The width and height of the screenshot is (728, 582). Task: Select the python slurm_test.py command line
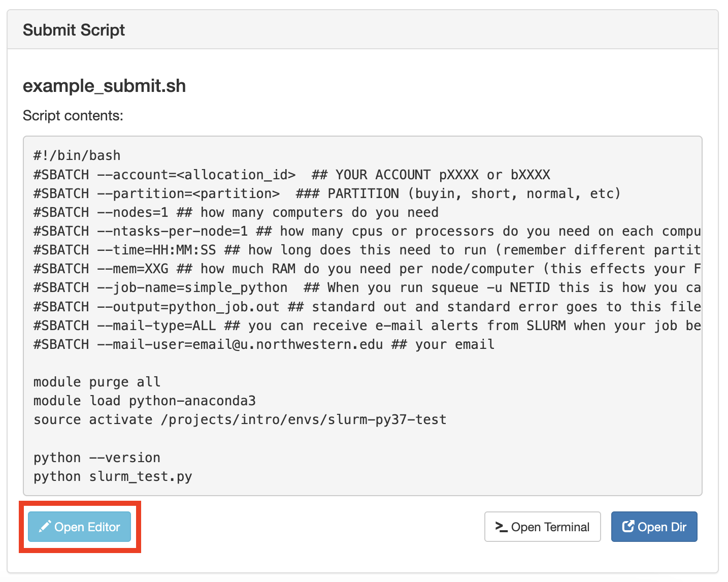(x=113, y=476)
